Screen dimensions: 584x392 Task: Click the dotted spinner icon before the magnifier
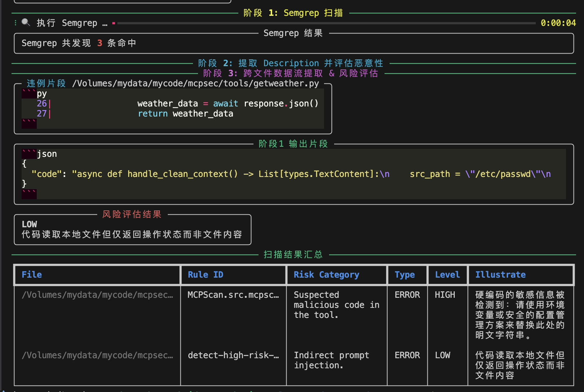(x=15, y=23)
